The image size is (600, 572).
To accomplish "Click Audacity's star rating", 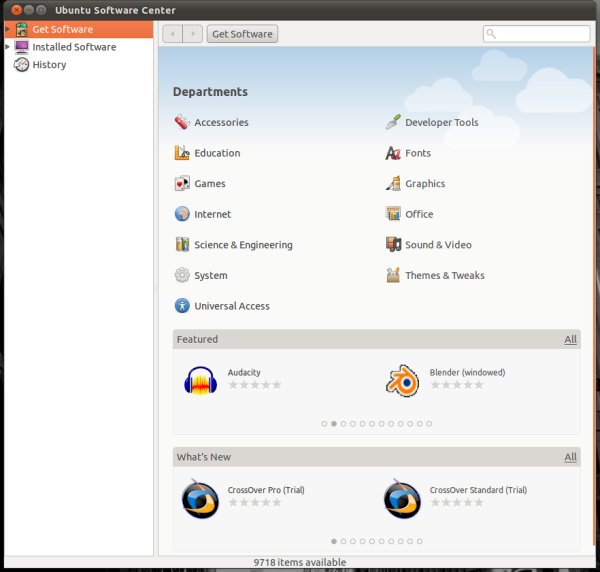I will 255,385.
